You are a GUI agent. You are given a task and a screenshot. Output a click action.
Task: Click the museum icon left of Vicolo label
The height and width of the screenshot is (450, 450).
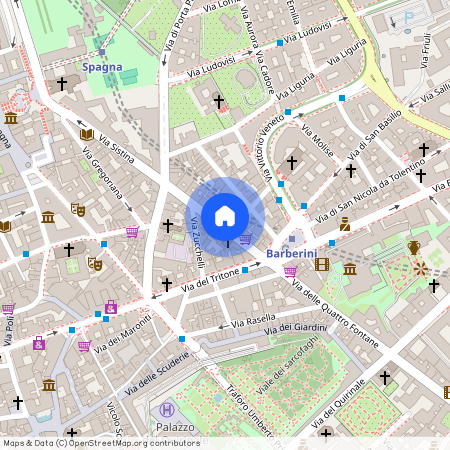[49, 385]
